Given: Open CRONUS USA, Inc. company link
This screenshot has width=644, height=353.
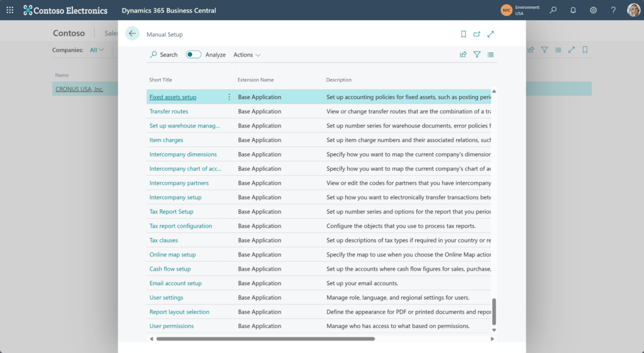Looking at the screenshot, I should tap(79, 89).
